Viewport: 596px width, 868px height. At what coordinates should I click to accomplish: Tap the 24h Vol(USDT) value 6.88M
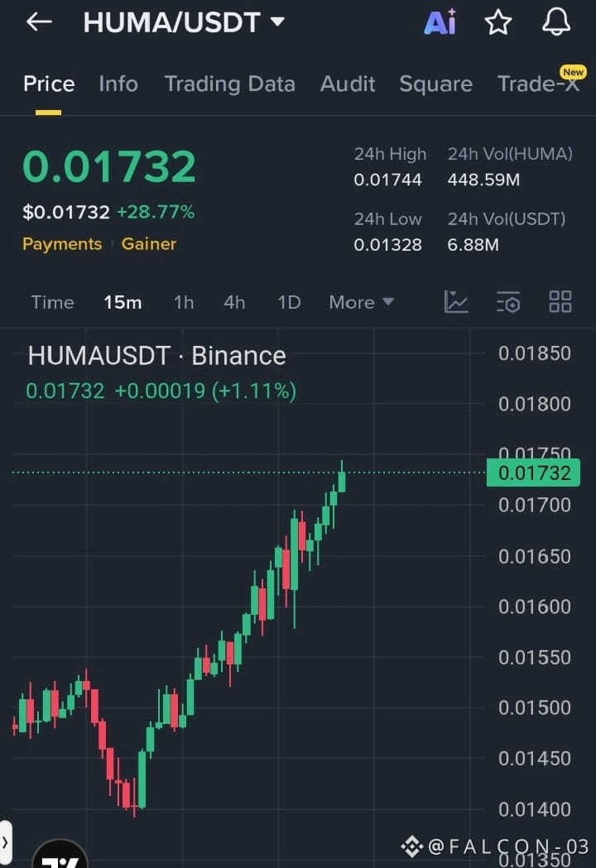tap(473, 245)
